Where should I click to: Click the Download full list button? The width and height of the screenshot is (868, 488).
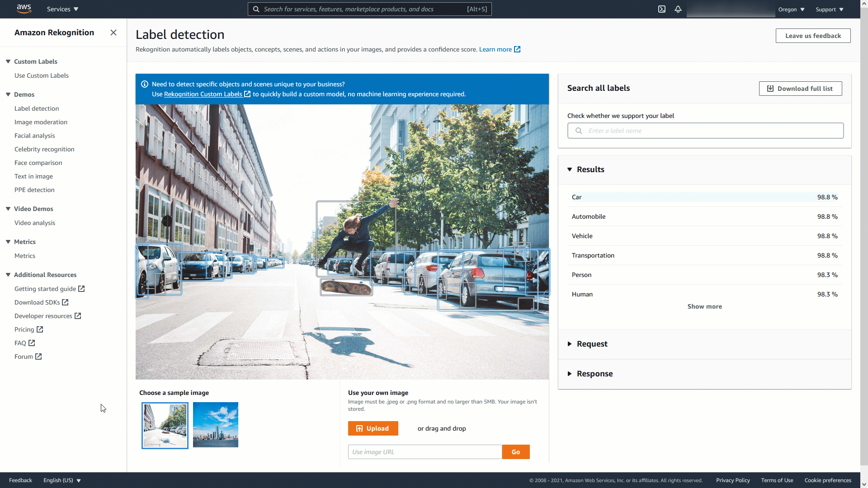click(x=800, y=89)
